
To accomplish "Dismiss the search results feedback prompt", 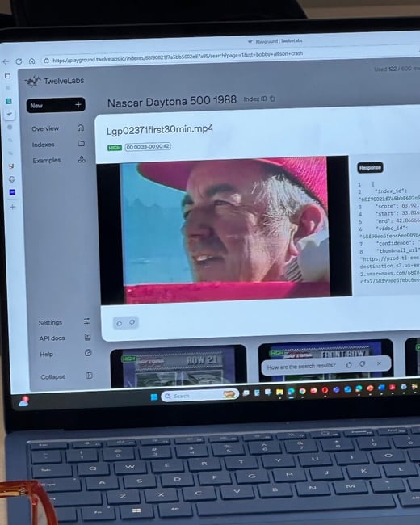I will (x=379, y=363).
